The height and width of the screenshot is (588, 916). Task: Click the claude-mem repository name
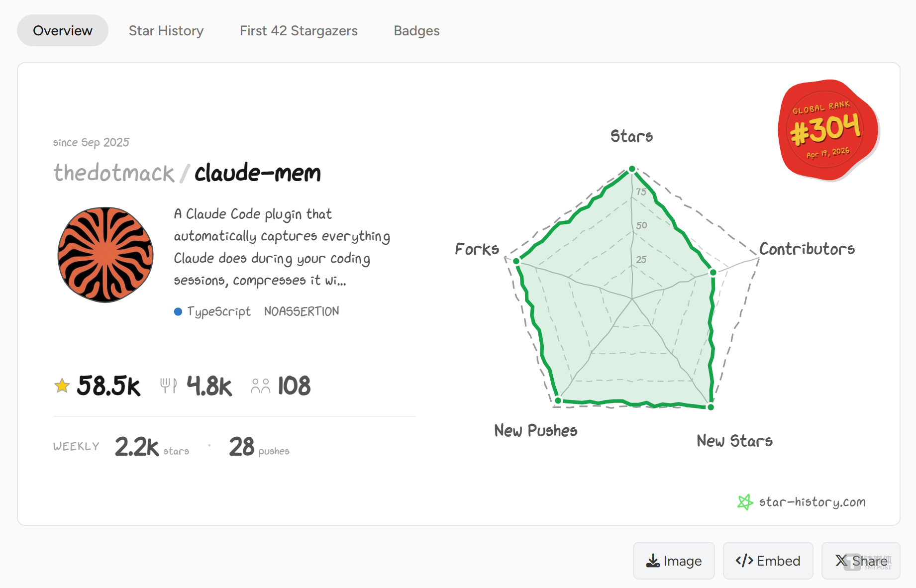pyautogui.click(x=258, y=173)
